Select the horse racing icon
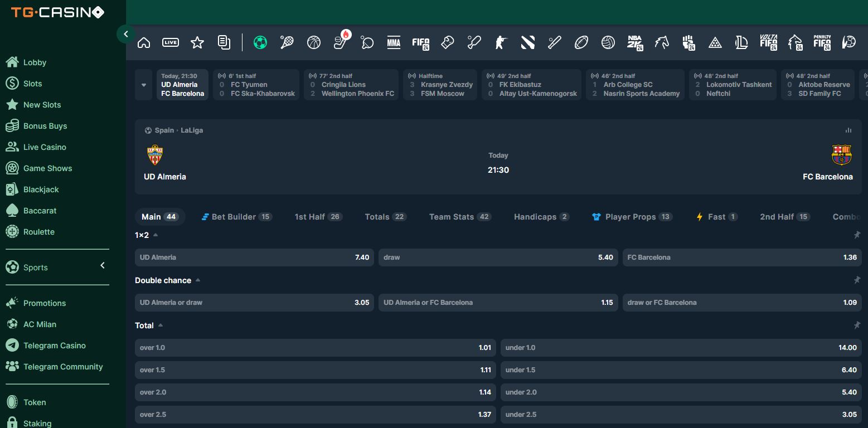The height and width of the screenshot is (428, 868). click(662, 42)
